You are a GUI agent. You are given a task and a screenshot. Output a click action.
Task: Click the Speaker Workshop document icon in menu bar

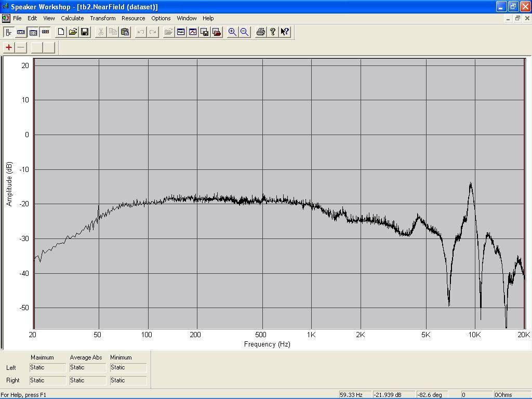6,18
